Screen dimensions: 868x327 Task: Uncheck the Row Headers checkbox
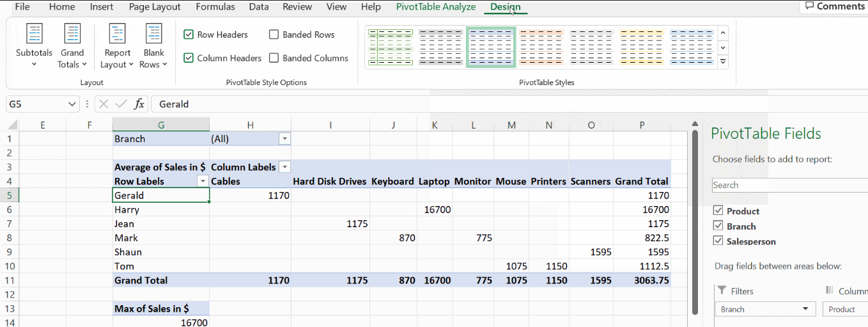pos(189,35)
